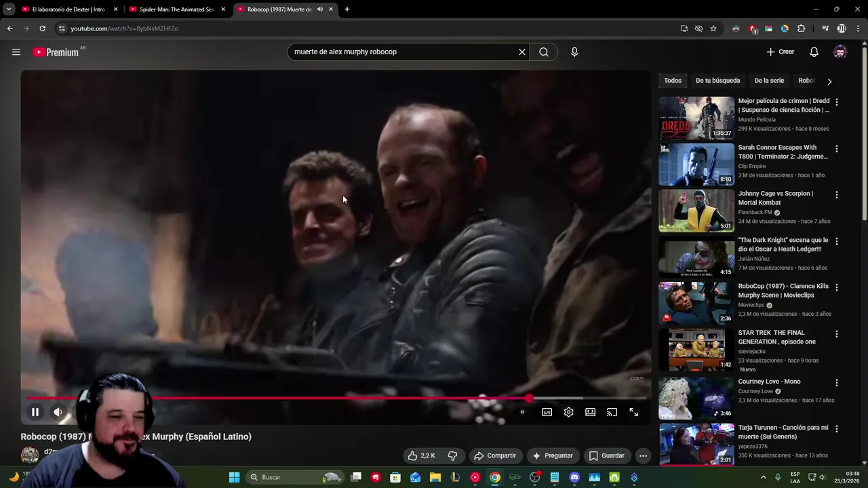Open Discord from the taskbar

coord(575,477)
